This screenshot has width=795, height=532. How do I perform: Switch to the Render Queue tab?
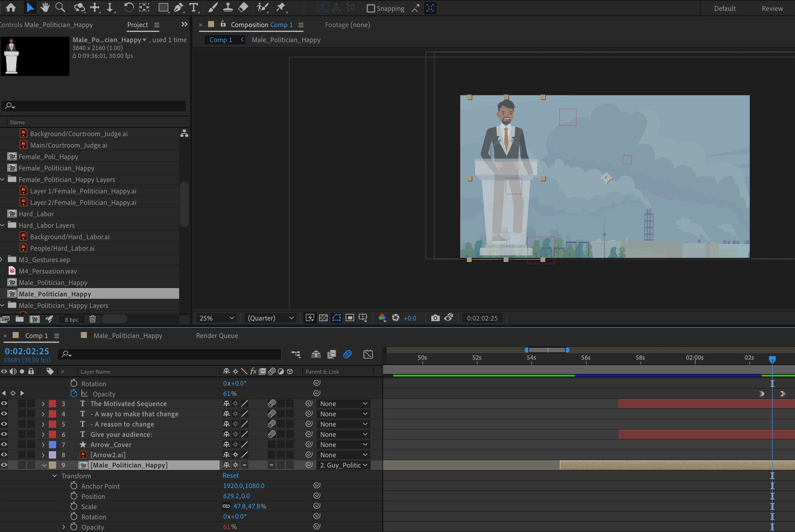click(x=217, y=336)
